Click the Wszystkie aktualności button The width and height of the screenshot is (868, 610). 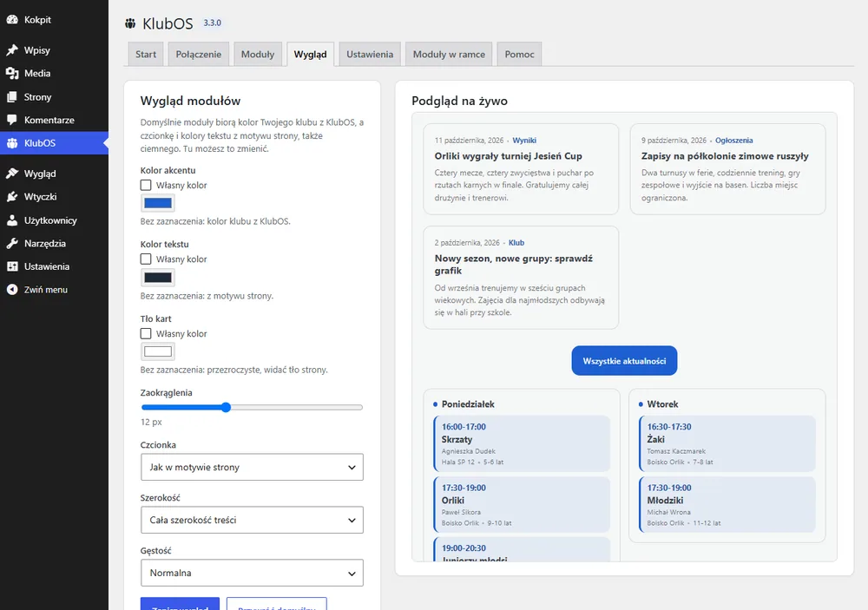[624, 361]
